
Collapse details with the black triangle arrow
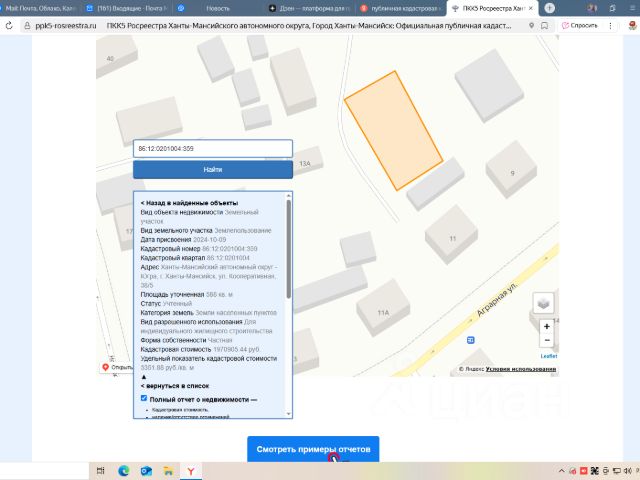click(x=144, y=377)
